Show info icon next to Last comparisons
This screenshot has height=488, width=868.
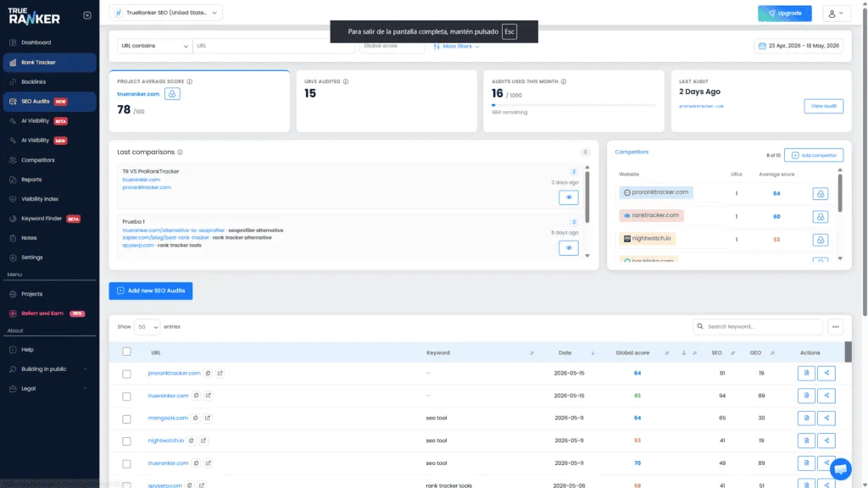pos(180,152)
